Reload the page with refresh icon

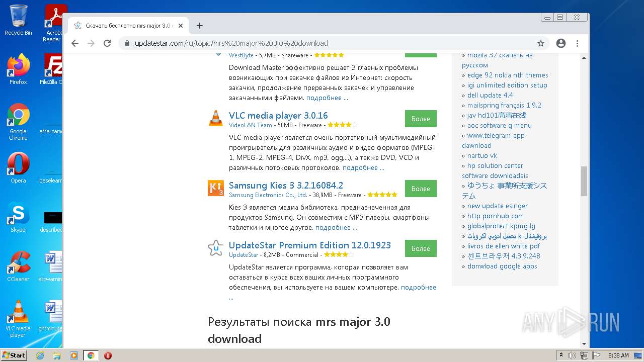(107, 43)
